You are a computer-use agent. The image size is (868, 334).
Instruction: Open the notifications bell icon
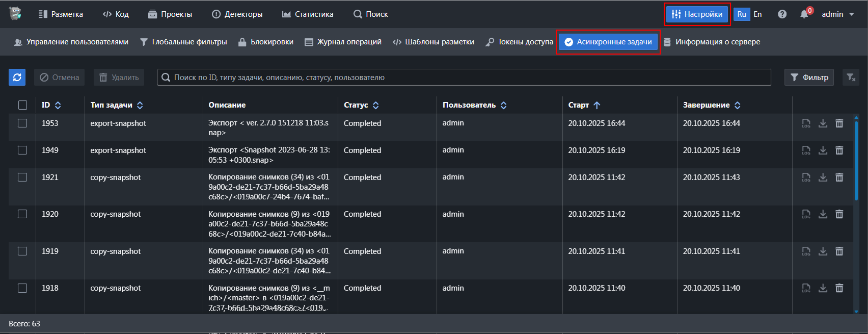804,14
